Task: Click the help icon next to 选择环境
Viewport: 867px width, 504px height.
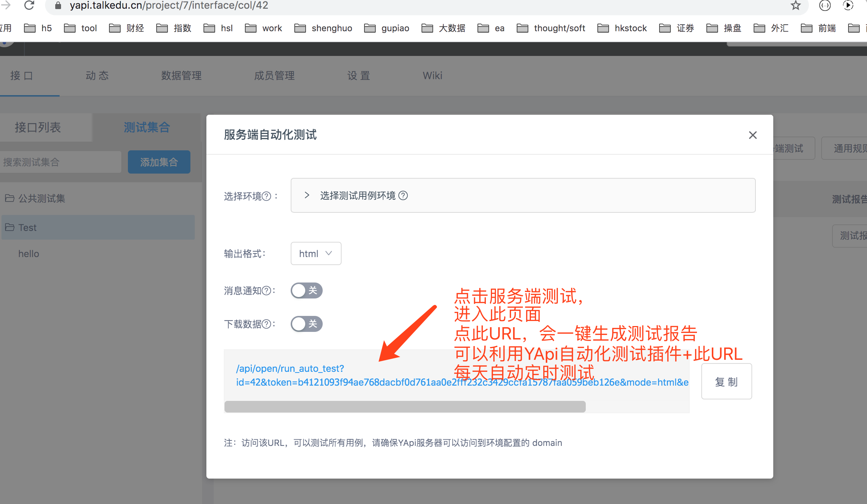Action: tap(266, 196)
